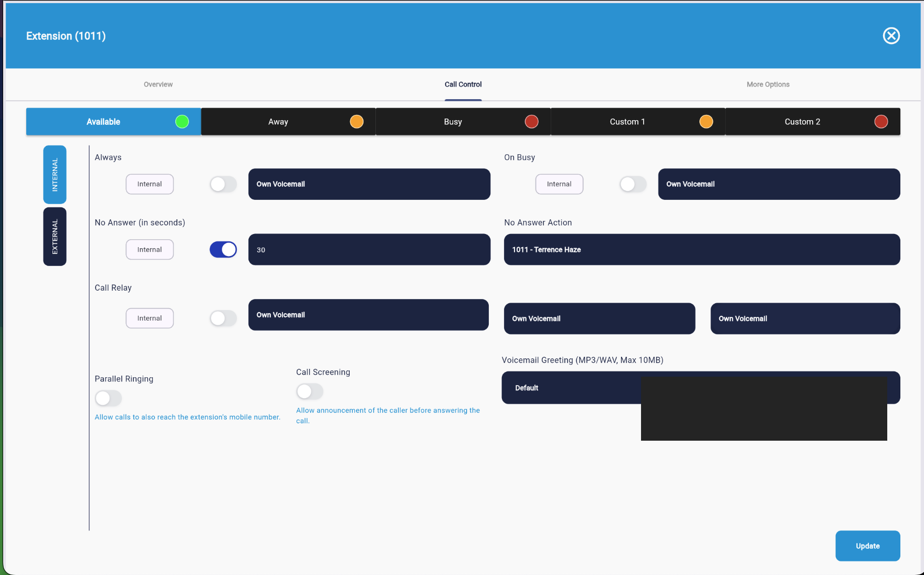The height and width of the screenshot is (575, 924).
Task: Open the Always Own Voicemail destination dropdown
Action: tap(369, 184)
